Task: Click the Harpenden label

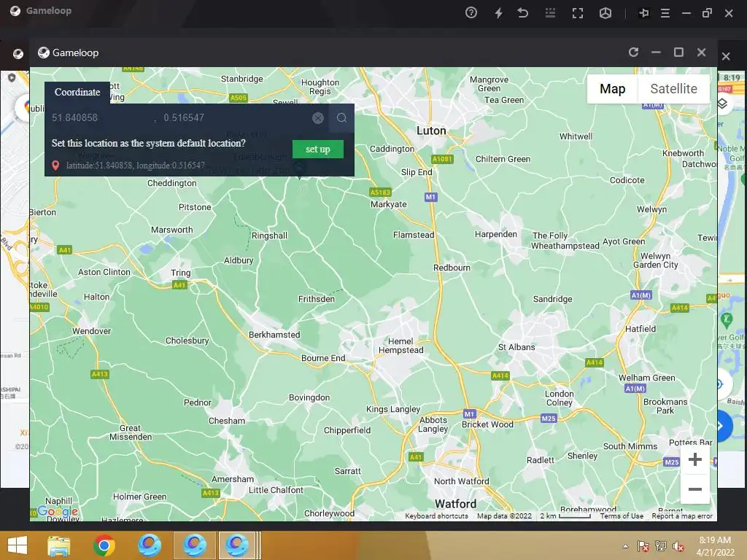Action: (x=495, y=234)
